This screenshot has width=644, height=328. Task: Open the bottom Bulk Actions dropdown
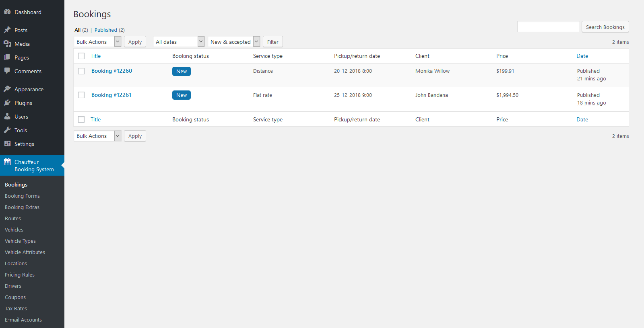click(x=97, y=136)
